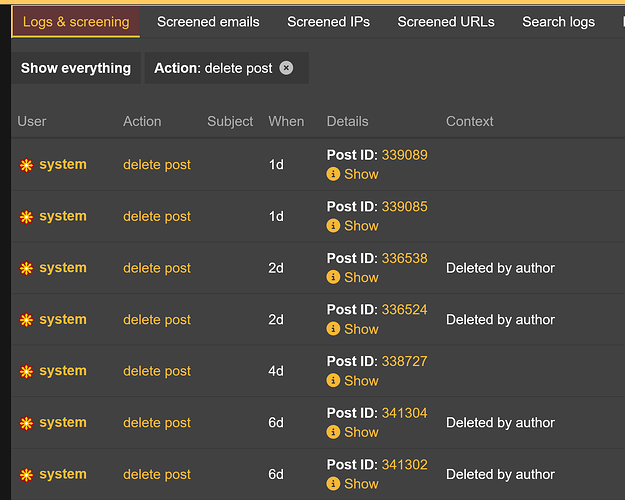The width and height of the screenshot is (625, 500).
Task: Click info icon next to Show for post 339085
Action: click(333, 226)
